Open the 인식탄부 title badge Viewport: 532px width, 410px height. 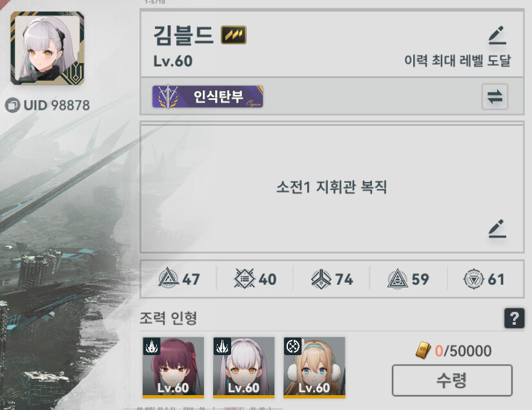tap(208, 97)
